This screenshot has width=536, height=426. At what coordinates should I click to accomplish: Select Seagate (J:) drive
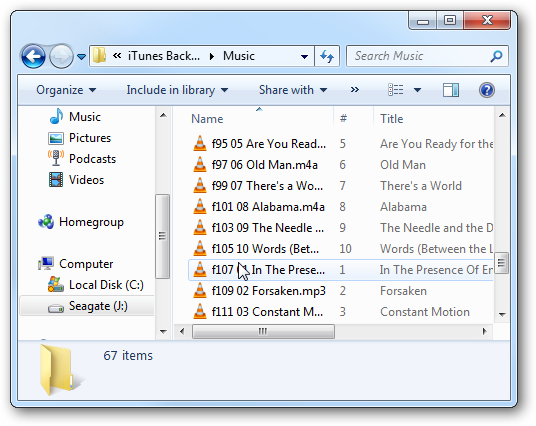point(88,306)
